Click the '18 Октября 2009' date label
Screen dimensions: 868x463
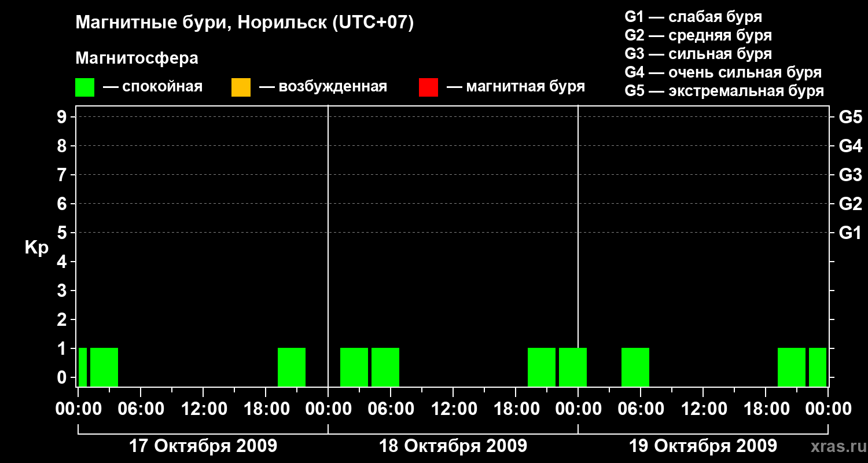[x=453, y=446]
